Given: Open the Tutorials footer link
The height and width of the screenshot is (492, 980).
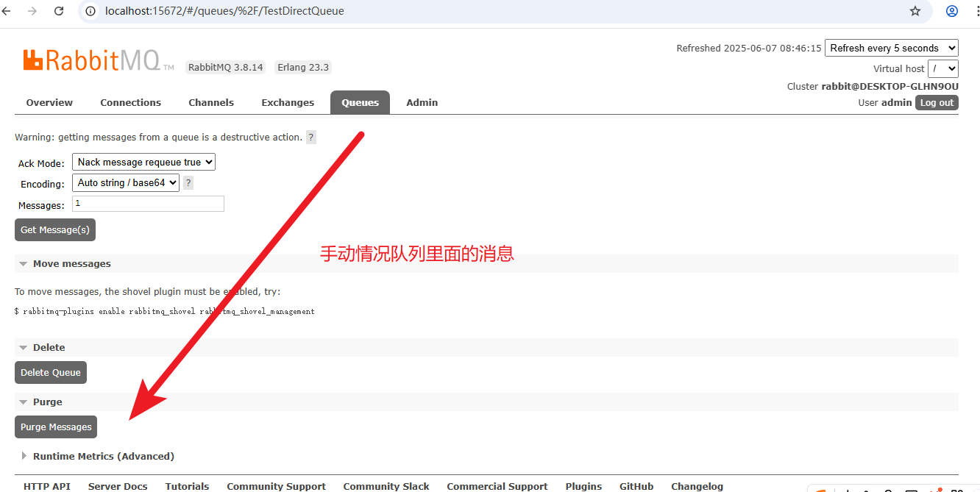Looking at the screenshot, I should tap(187, 486).
